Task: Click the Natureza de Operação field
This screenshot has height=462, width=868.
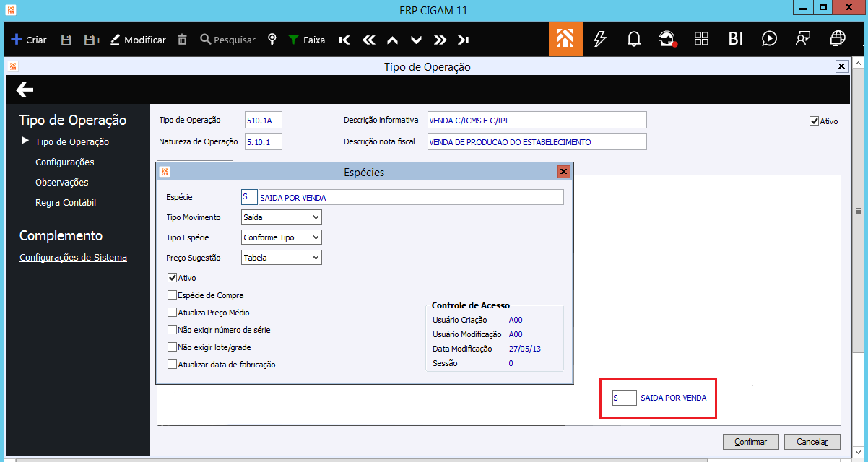Action: 264,141
